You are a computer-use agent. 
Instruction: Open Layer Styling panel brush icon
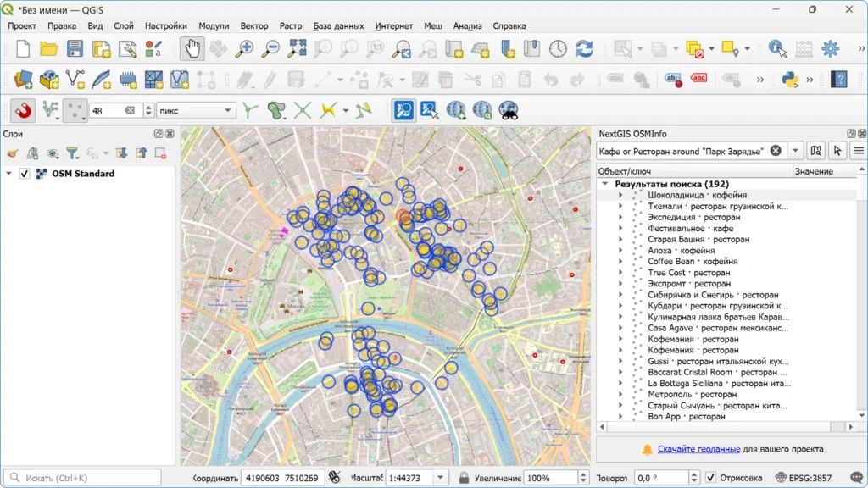coord(12,153)
